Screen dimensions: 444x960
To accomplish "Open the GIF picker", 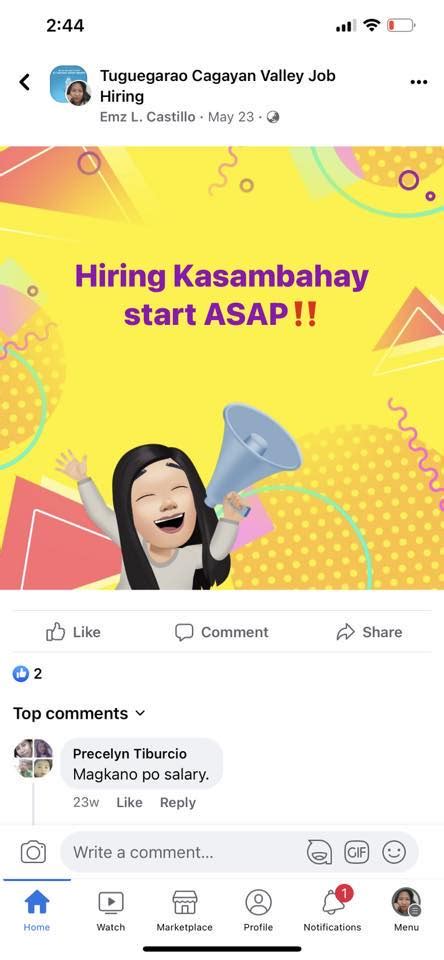I will tap(356, 852).
